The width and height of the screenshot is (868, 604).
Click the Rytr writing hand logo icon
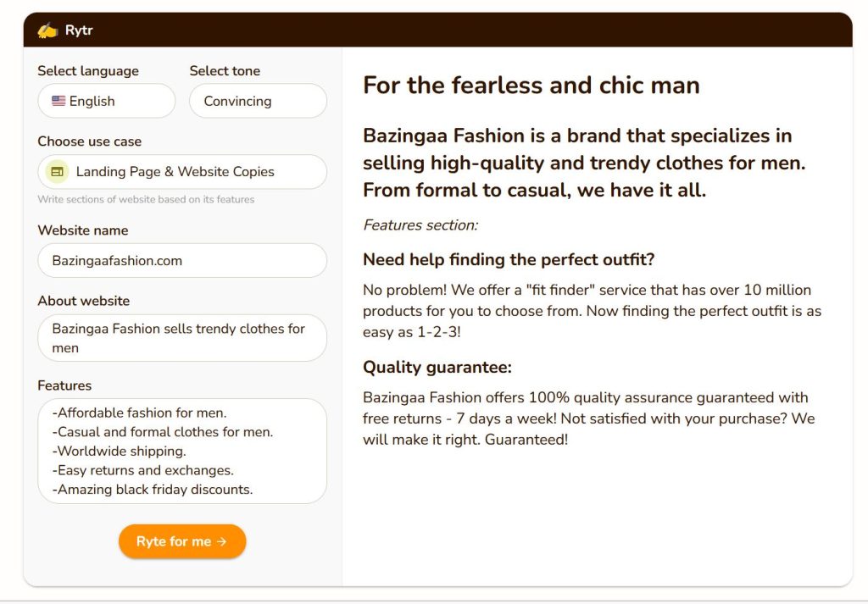[47, 30]
